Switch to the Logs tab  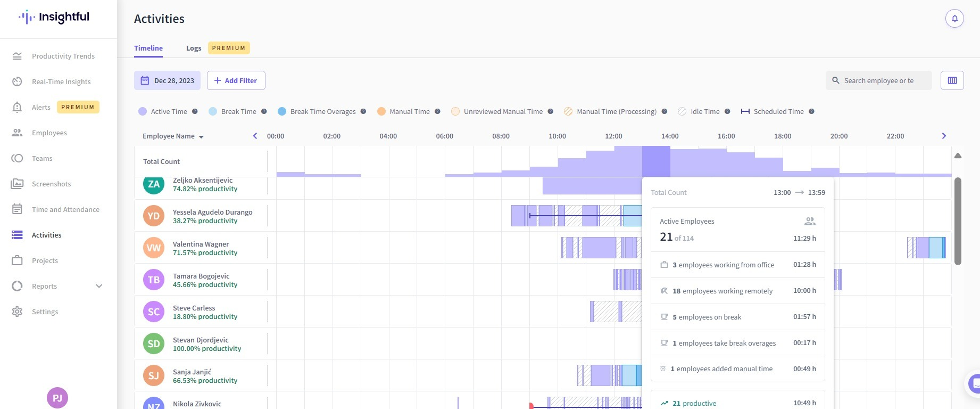tap(194, 48)
